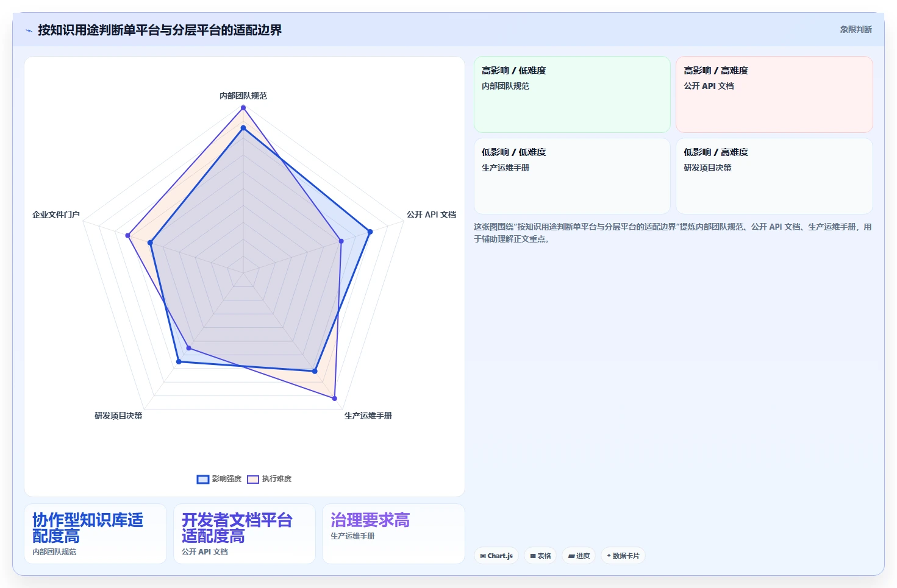The width and height of the screenshot is (897, 588).
Task: Click the 影响强度 blue legend swatch
Action: pos(203,479)
